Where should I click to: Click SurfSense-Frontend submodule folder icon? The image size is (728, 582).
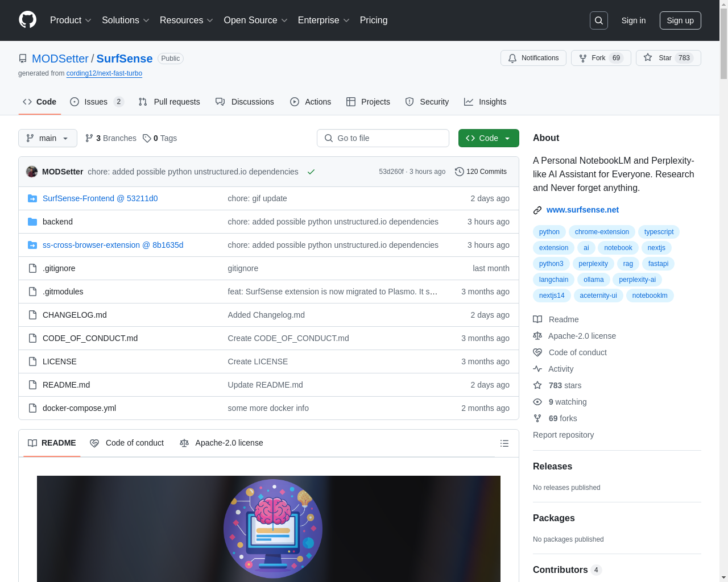coord(32,198)
